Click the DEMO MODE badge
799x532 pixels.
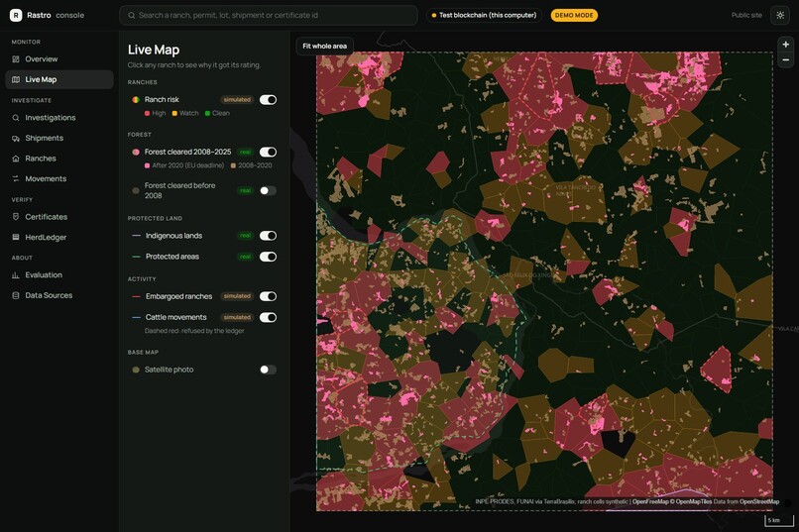click(574, 15)
